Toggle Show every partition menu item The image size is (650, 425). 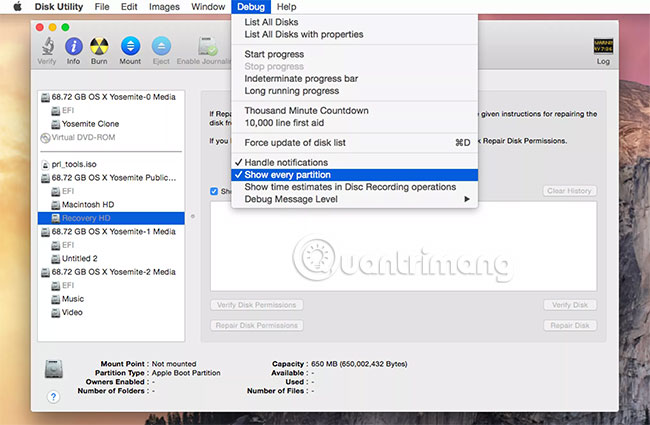point(354,175)
